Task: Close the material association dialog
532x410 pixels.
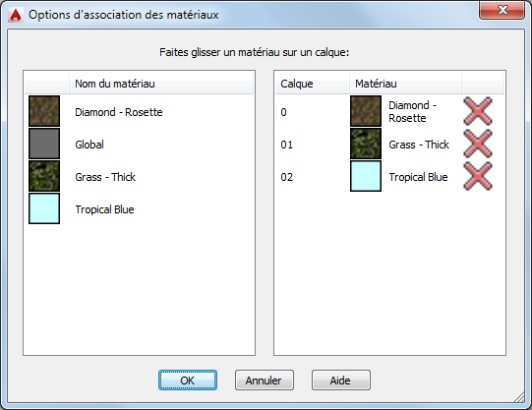Action: click(502, 10)
